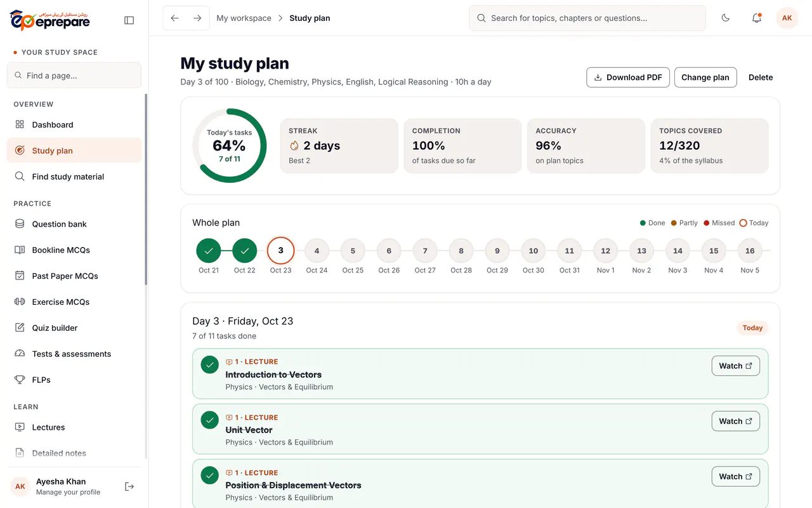Uncheck Position & Displacement Vectors task
The image size is (812, 508).
[209, 476]
